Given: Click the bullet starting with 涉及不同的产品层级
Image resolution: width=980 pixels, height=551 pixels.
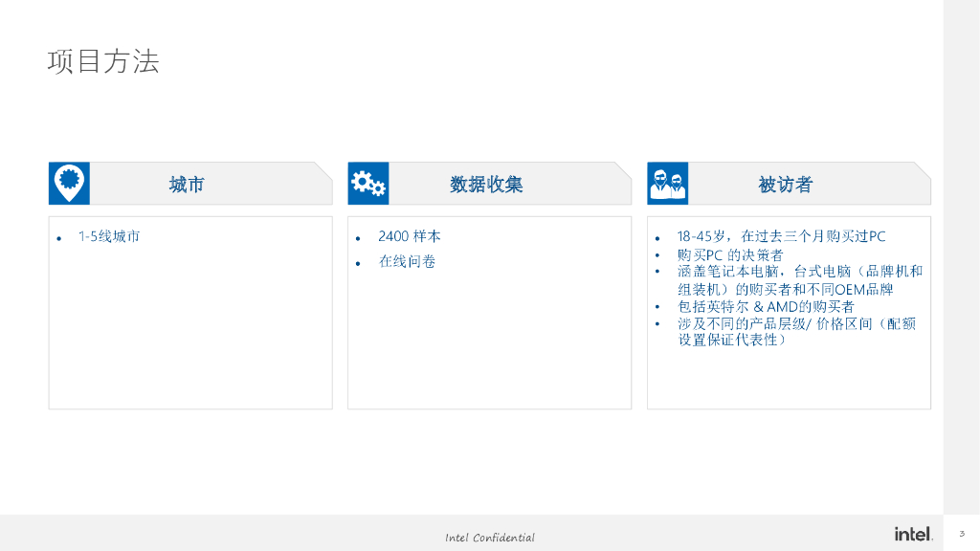Looking at the screenshot, I should click(797, 332).
